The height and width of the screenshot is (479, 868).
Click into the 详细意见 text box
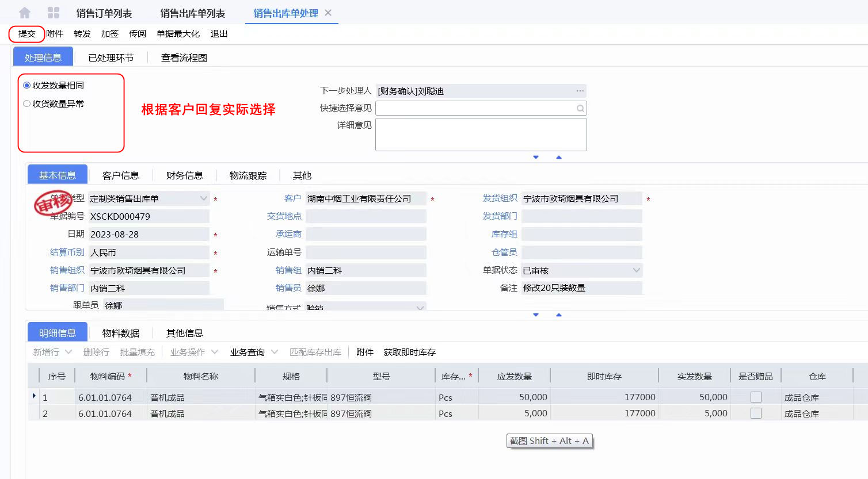[481, 135]
